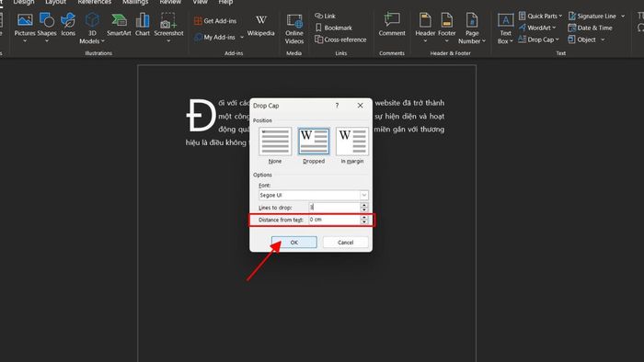
Task: Insert Pictures from the ribbon
Action: pos(25,26)
